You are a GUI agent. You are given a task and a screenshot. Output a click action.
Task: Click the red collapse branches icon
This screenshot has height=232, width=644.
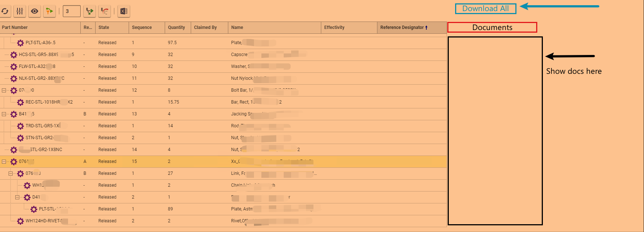pos(105,11)
